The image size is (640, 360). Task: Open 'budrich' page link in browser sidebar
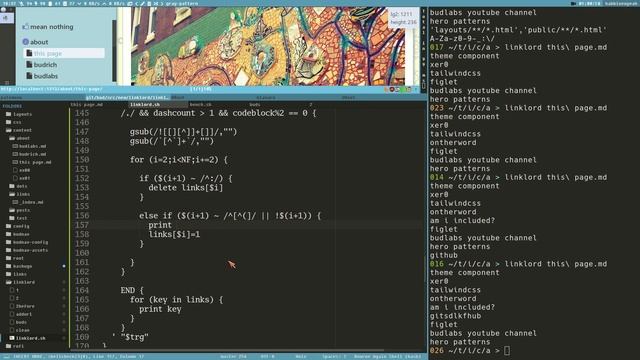point(45,65)
